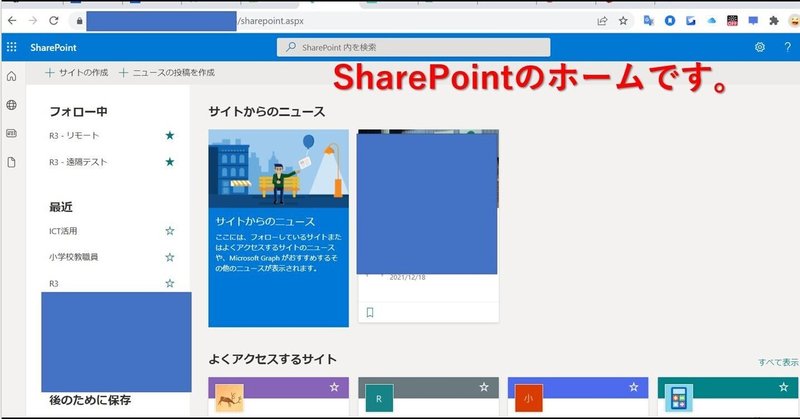The width and height of the screenshot is (800, 419).
Task: Click the SharePoint title in header
Action: pyautogui.click(x=53, y=47)
